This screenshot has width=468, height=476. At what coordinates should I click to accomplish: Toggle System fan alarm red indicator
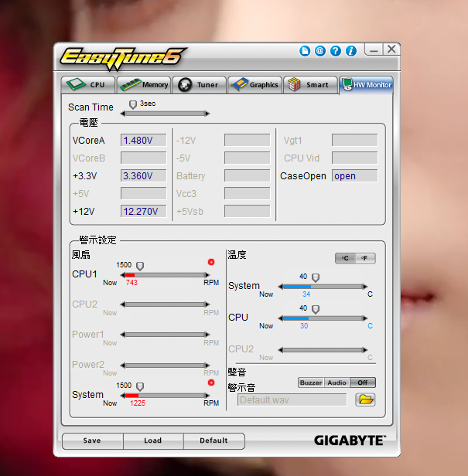pyautogui.click(x=211, y=382)
